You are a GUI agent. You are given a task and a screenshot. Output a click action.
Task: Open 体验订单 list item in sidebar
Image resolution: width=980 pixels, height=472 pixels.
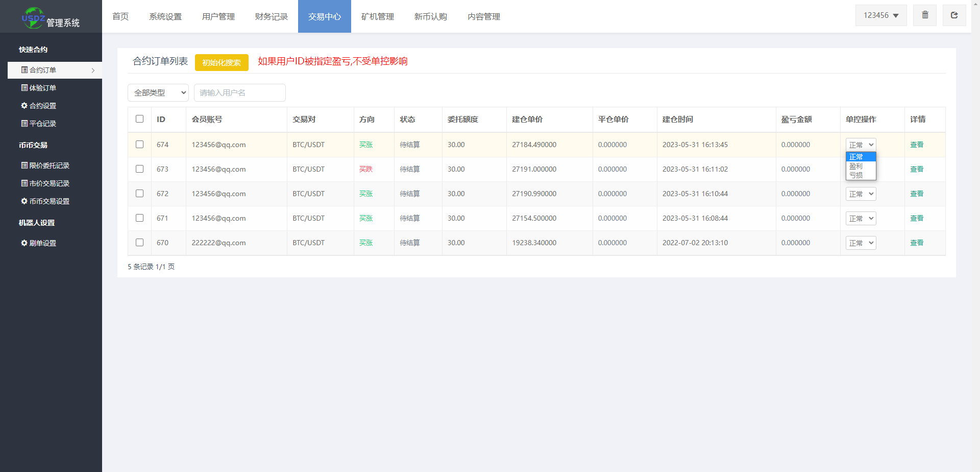point(39,88)
